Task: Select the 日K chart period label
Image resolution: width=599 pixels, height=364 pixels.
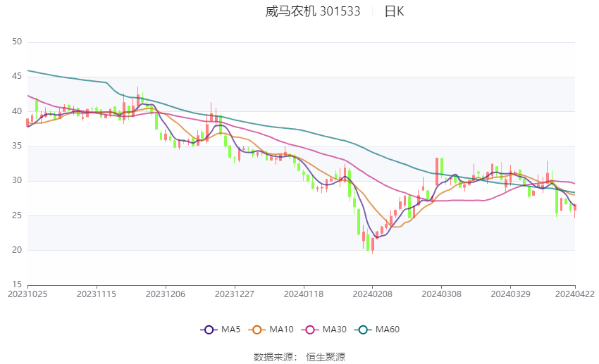Action: [x=394, y=11]
